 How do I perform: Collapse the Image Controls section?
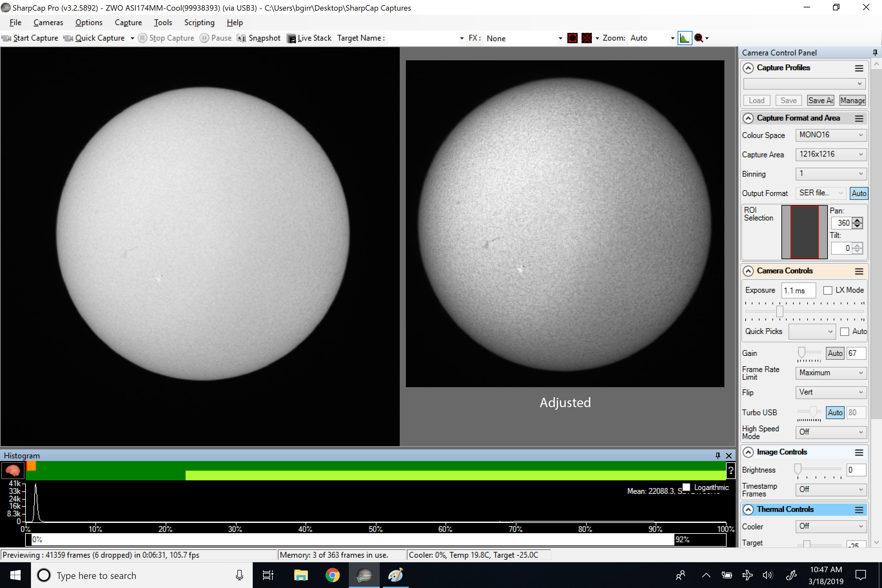pyautogui.click(x=748, y=452)
